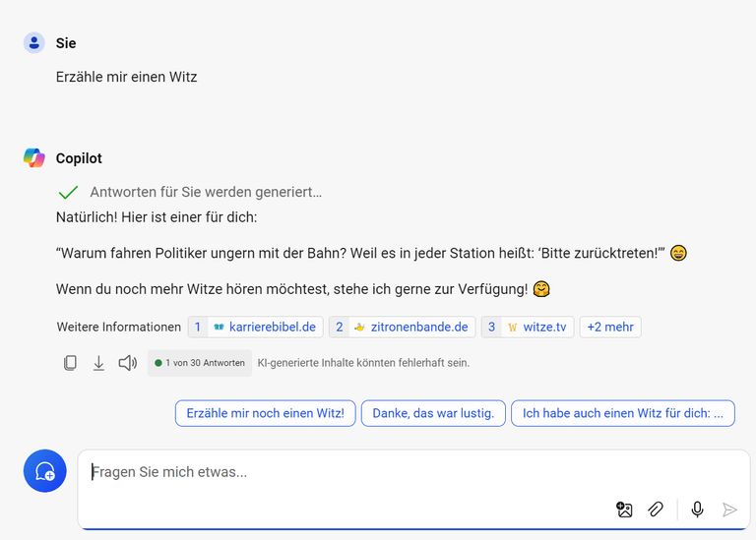Pick 'Ich habe auch einen Witz für dich' suggestion
Screen dimensions: 756x540
tap(622, 413)
